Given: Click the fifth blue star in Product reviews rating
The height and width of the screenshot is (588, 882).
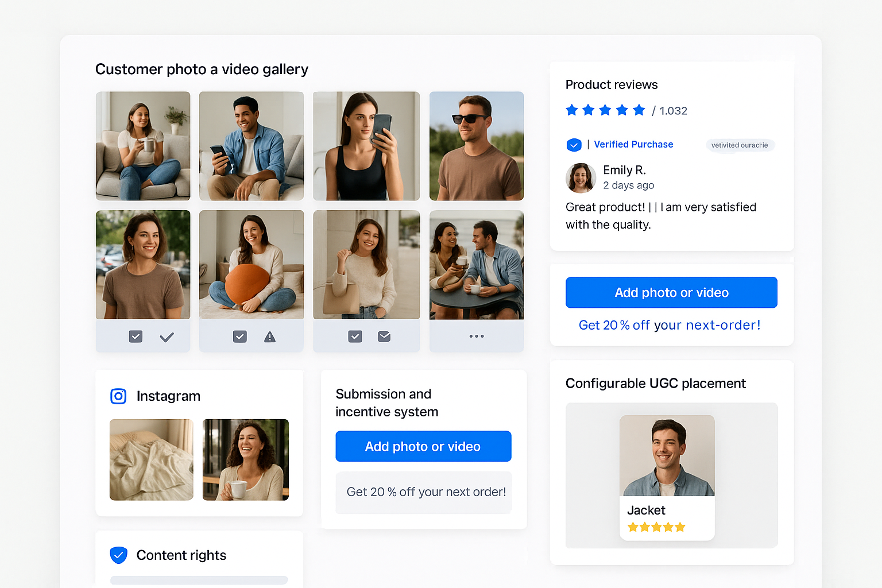Looking at the screenshot, I should pos(639,110).
